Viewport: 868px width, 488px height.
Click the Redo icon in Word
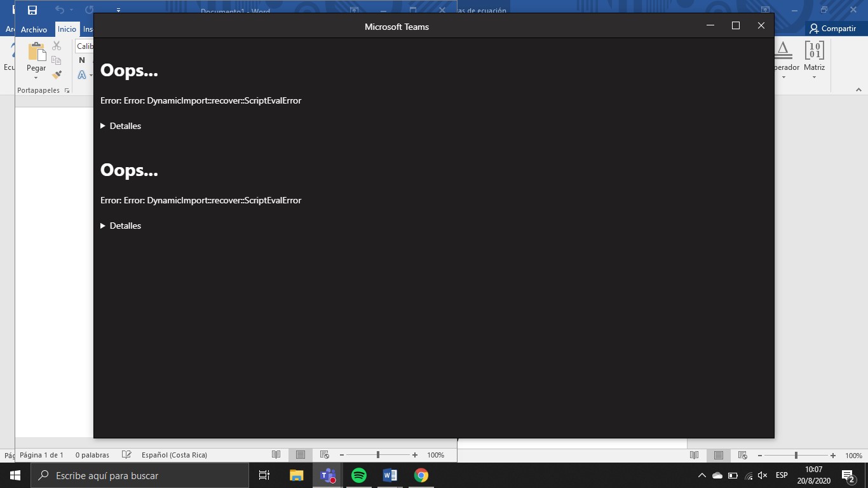click(x=90, y=10)
